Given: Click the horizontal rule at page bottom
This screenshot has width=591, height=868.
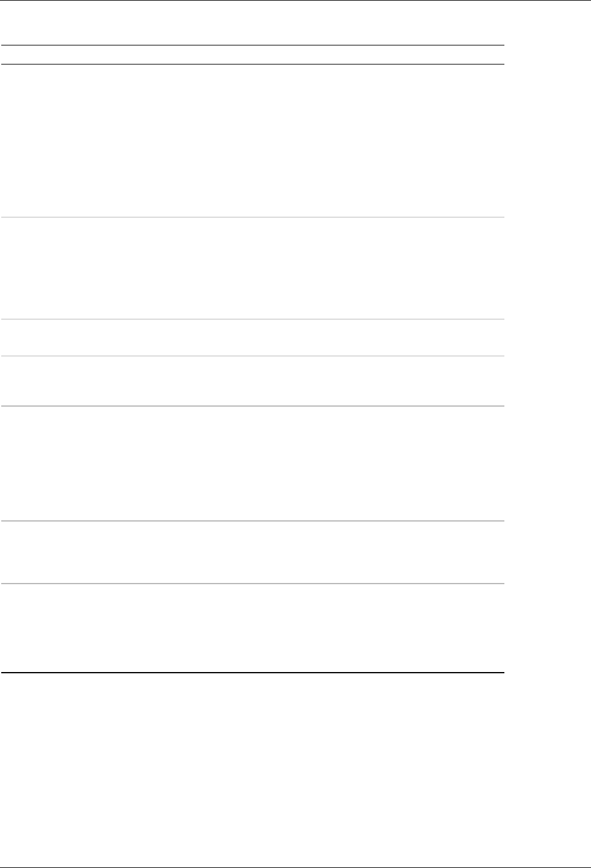Looking at the screenshot, I should [295, 867].
